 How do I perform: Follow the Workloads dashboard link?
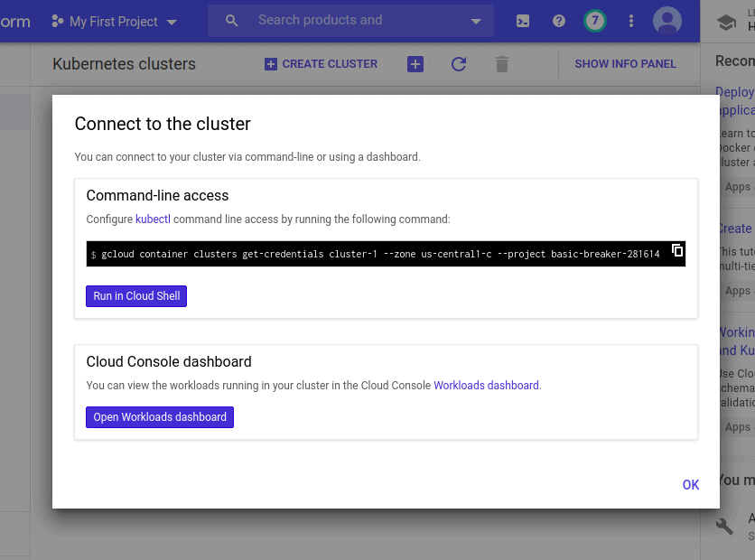coord(486,385)
